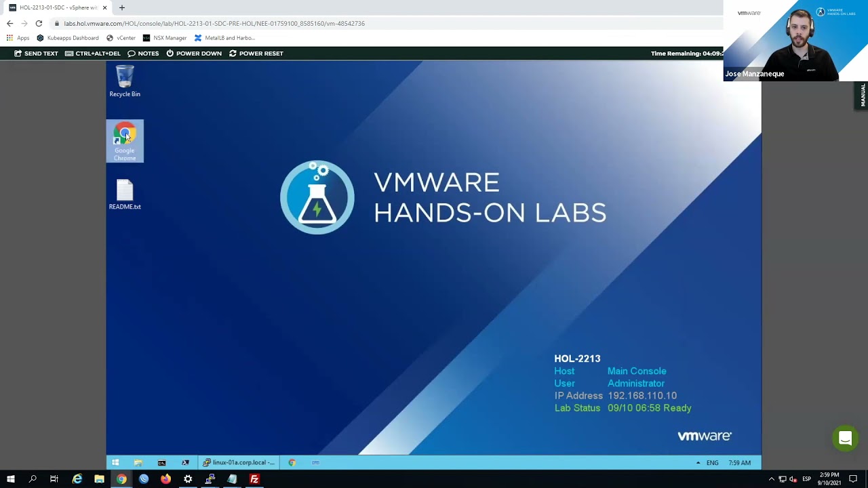This screenshot has height=488, width=868.
Task: Click the POWER RESET button
Action: point(256,54)
